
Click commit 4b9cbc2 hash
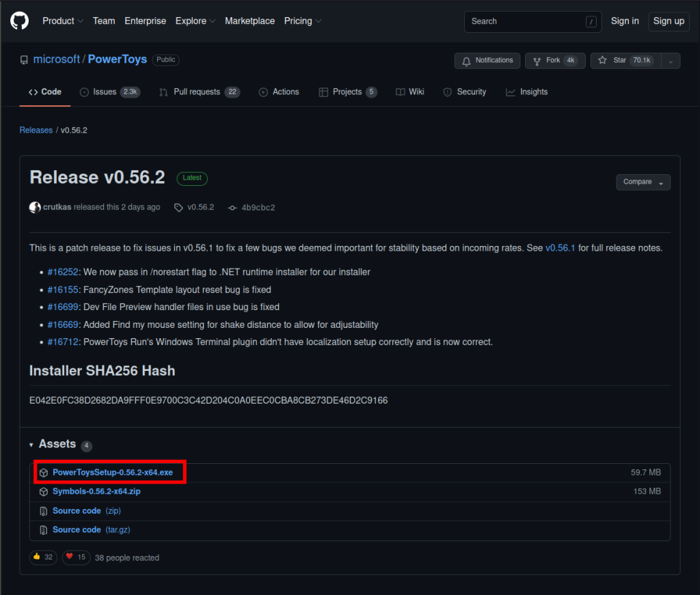(258, 208)
